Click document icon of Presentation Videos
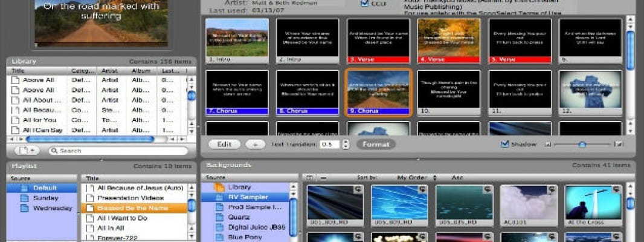Screen dimensions: 644x242 pos(89,198)
